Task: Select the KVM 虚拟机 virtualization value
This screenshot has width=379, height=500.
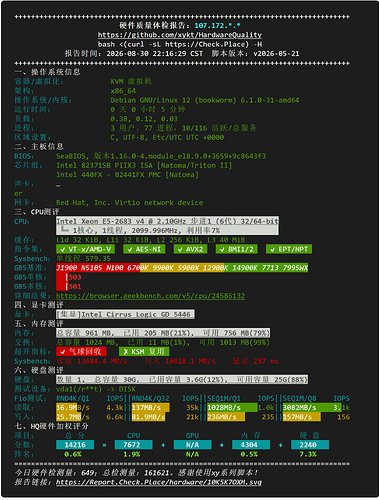Action: [x=131, y=81]
